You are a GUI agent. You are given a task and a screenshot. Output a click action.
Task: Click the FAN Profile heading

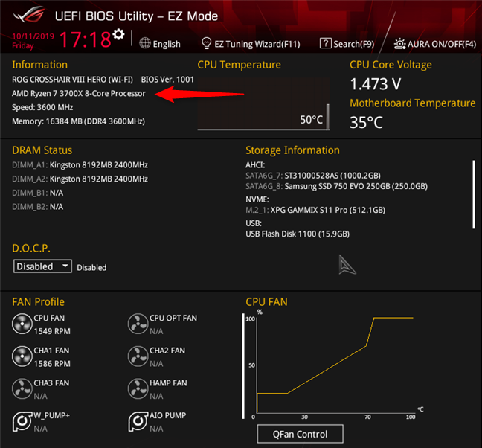(38, 302)
